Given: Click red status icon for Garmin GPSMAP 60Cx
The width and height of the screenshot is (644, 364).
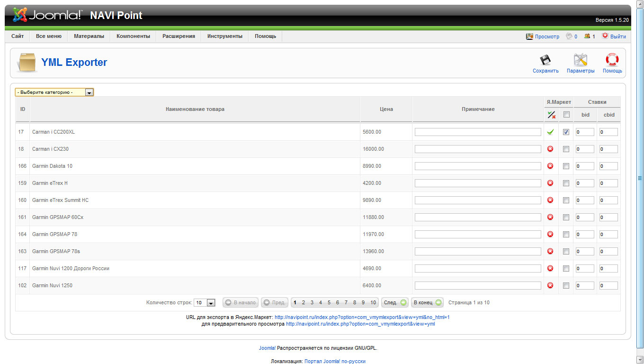Looking at the screenshot, I should pos(550,218).
